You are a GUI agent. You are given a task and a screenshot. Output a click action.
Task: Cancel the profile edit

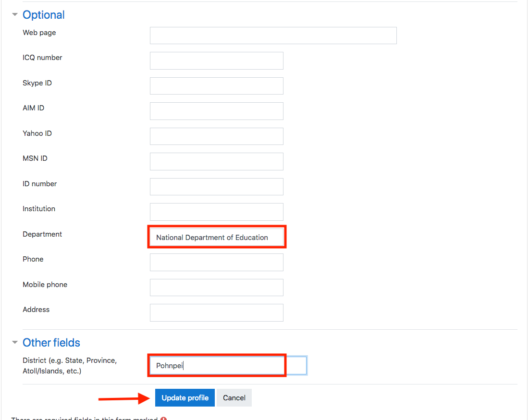[x=234, y=398]
